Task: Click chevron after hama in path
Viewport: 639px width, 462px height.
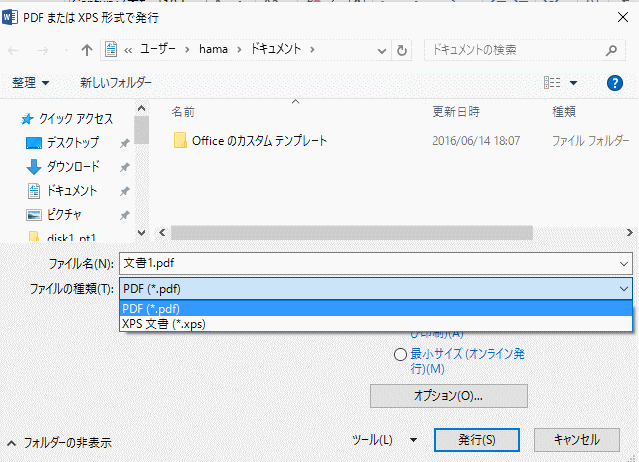Action: pyautogui.click(x=239, y=50)
